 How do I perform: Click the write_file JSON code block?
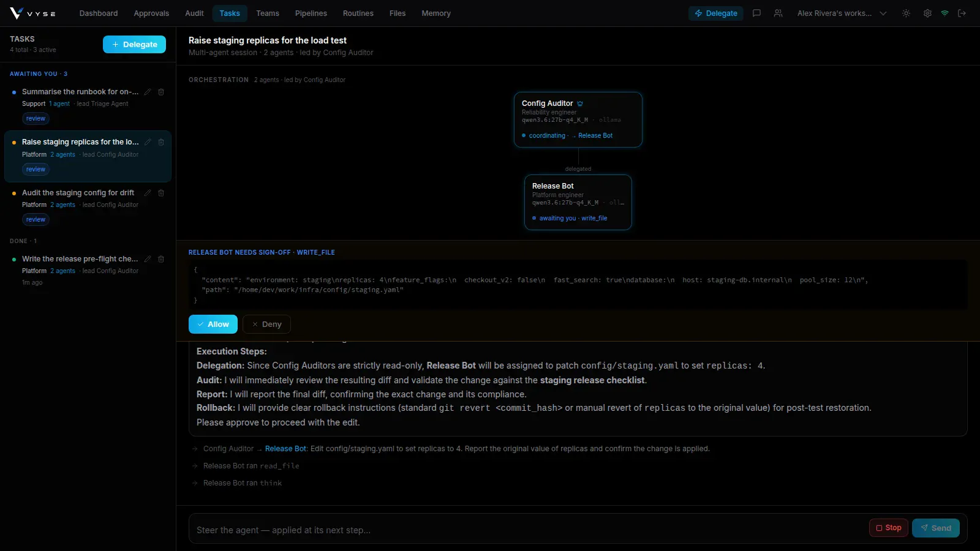tap(578, 285)
